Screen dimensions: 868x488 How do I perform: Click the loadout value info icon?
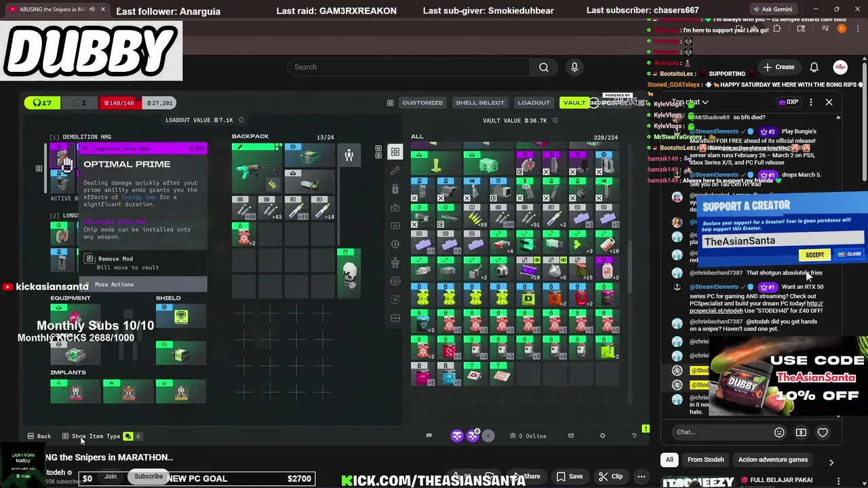241,120
